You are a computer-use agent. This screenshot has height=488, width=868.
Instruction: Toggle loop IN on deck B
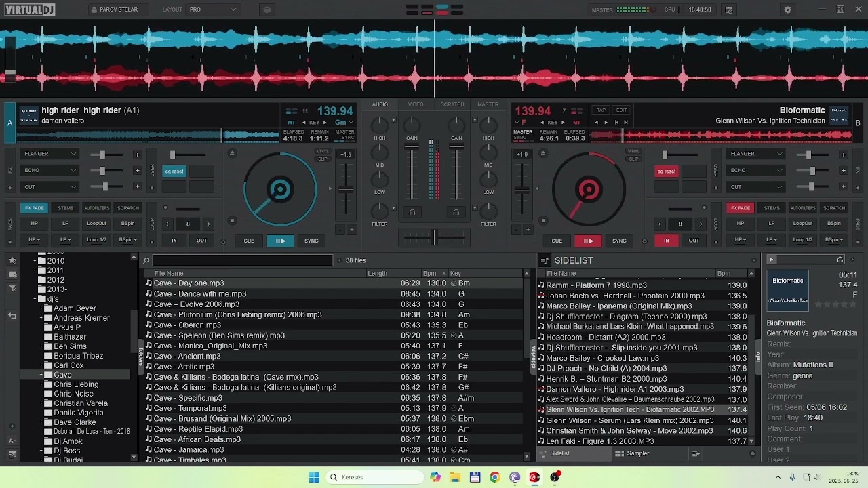coord(666,241)
